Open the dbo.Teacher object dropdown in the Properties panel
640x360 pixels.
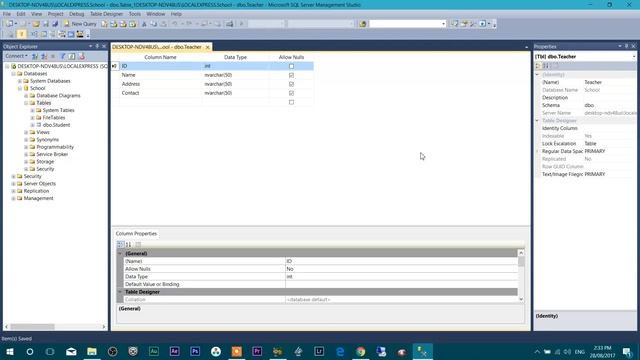click(634, 56)
